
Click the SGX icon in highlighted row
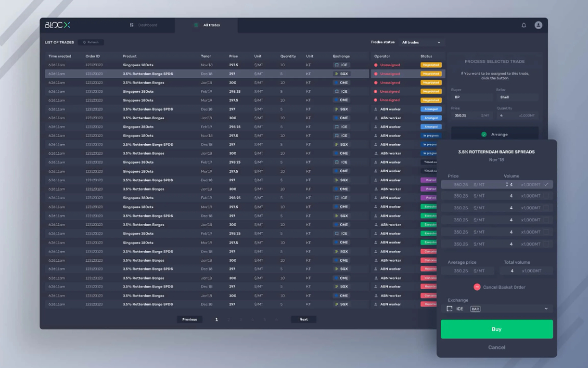click(336, 74)
